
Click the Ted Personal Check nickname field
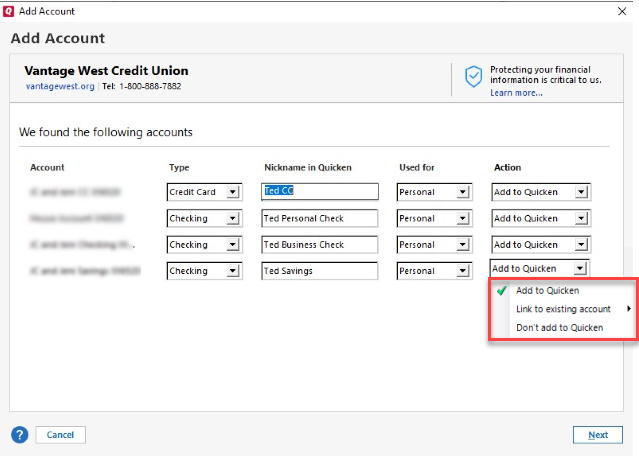(x=320, y=218)
